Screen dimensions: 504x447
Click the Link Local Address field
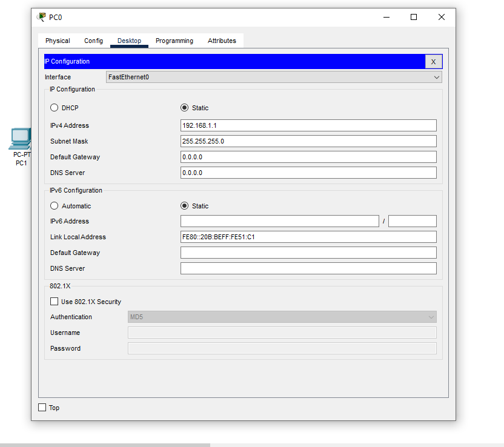[308, 237]
